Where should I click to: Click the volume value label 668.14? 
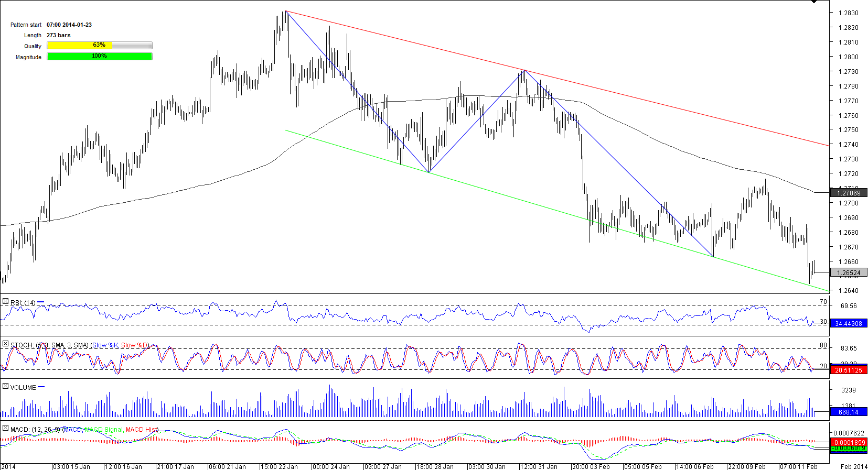(x=849, y=412)
